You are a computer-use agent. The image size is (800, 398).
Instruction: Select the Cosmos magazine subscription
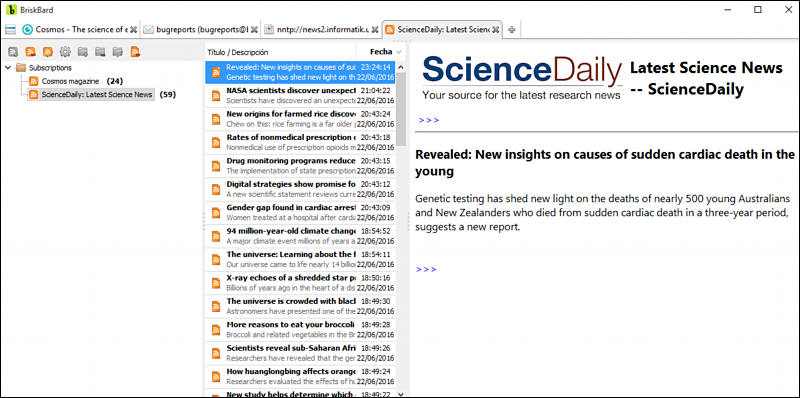70,81
